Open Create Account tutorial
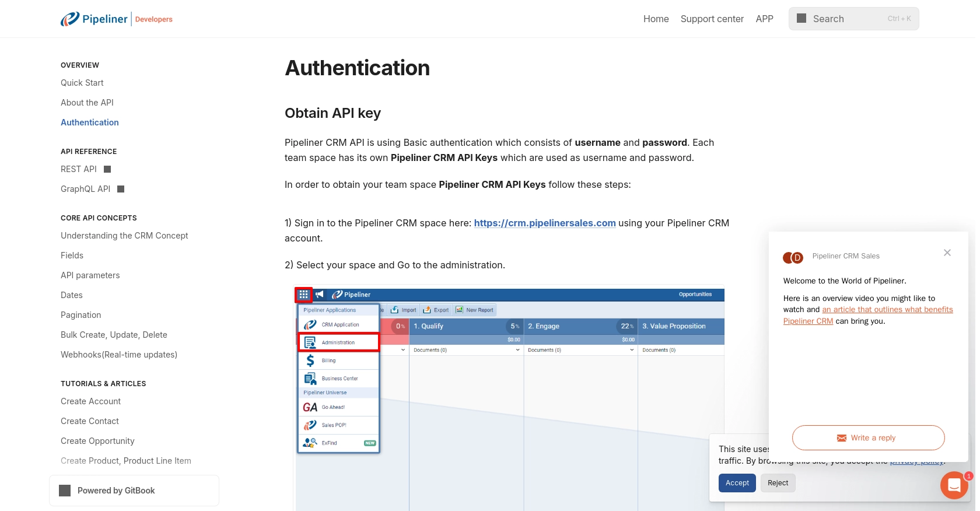980x511 pixels. pyautogui.click(x=91, y=401)
